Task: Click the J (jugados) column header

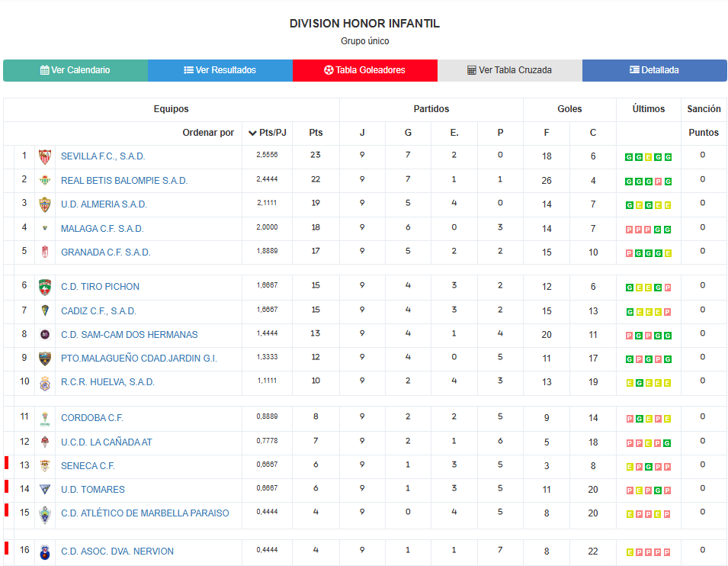Action: [362, 133]
